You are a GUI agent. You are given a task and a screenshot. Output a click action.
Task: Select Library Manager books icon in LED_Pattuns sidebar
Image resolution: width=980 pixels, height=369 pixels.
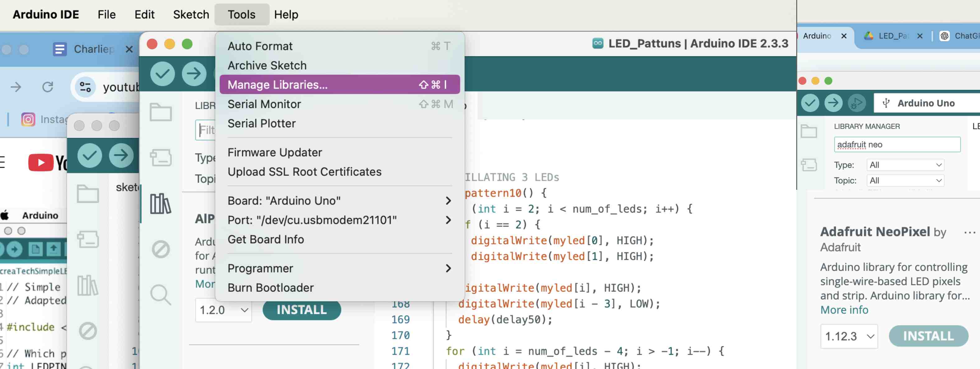click(x=160, y=203)
